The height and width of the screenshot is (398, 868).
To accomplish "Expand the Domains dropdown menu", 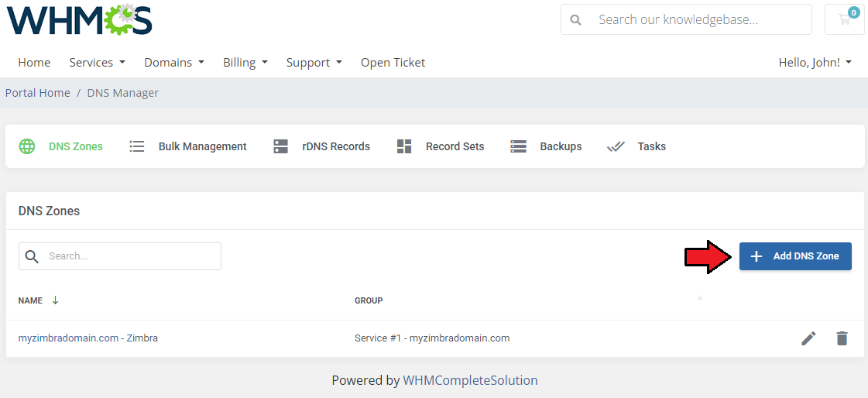I will (x=173, y=63).
